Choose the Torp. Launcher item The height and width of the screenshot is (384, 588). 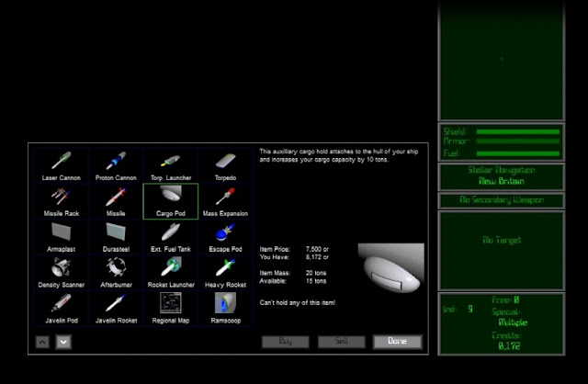tap(171, 165)
